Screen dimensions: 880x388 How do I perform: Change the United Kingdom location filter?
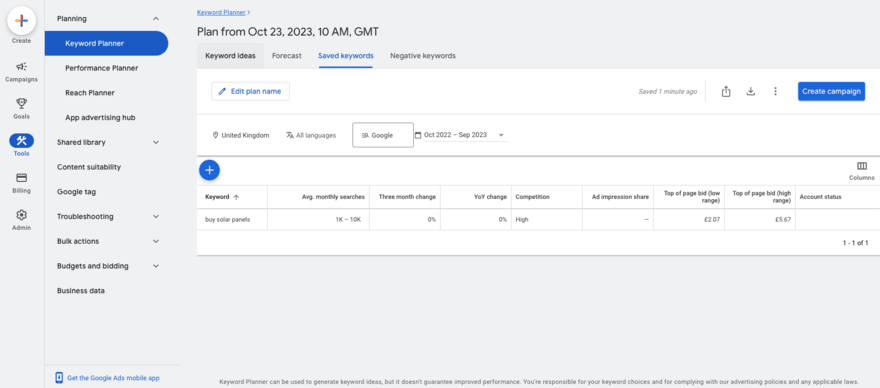tap(240, 135)
